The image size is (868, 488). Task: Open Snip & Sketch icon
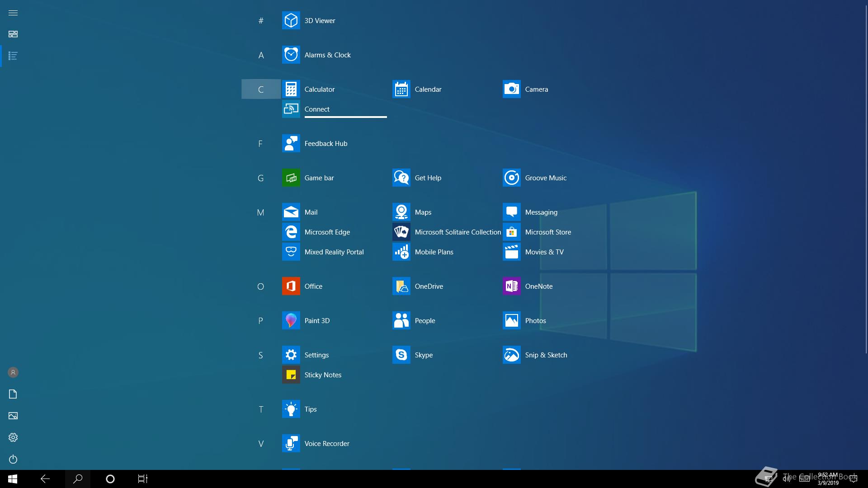(511, 355)
